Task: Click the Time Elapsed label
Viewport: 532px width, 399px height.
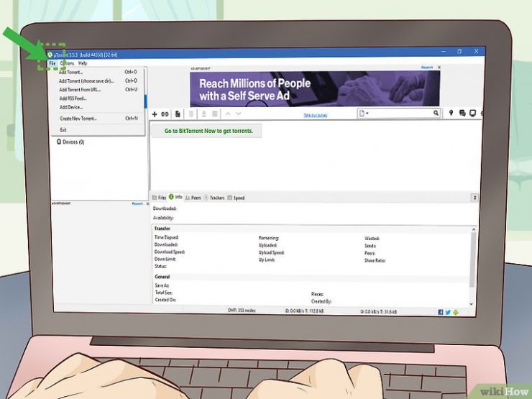Action: click(x=166, y=237)
